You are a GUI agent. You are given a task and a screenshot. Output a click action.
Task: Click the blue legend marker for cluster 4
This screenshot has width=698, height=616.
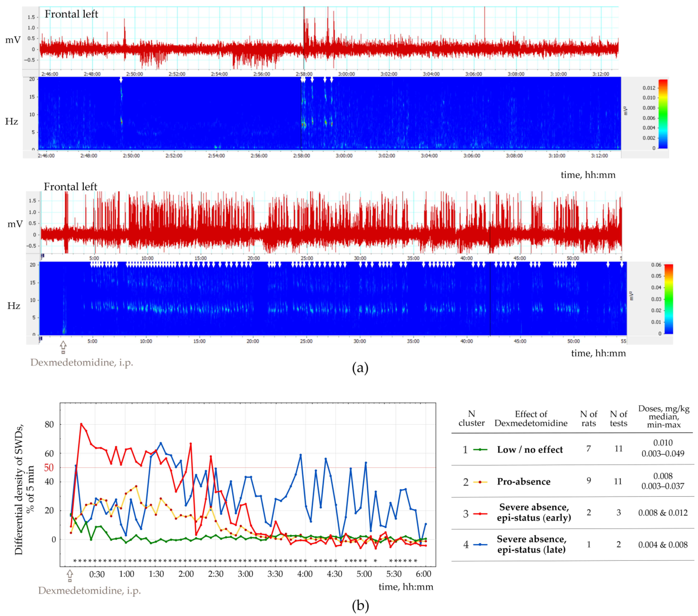click(x=480, y=545)
